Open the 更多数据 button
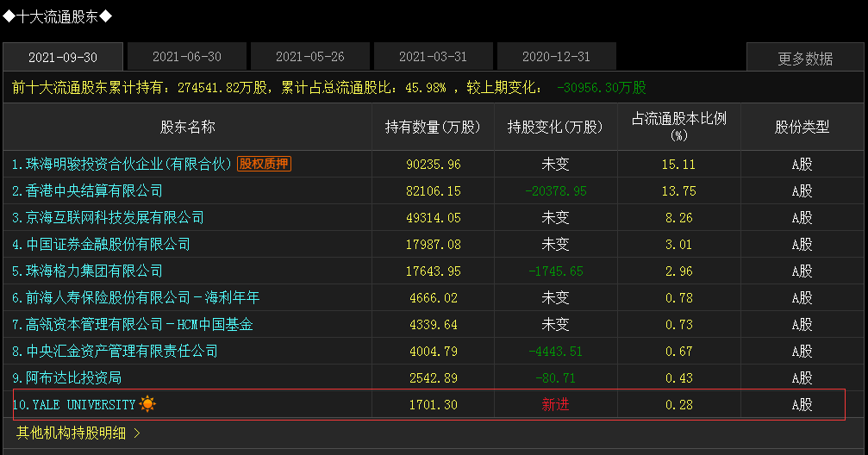868x455 pixels. pos(805,58)
